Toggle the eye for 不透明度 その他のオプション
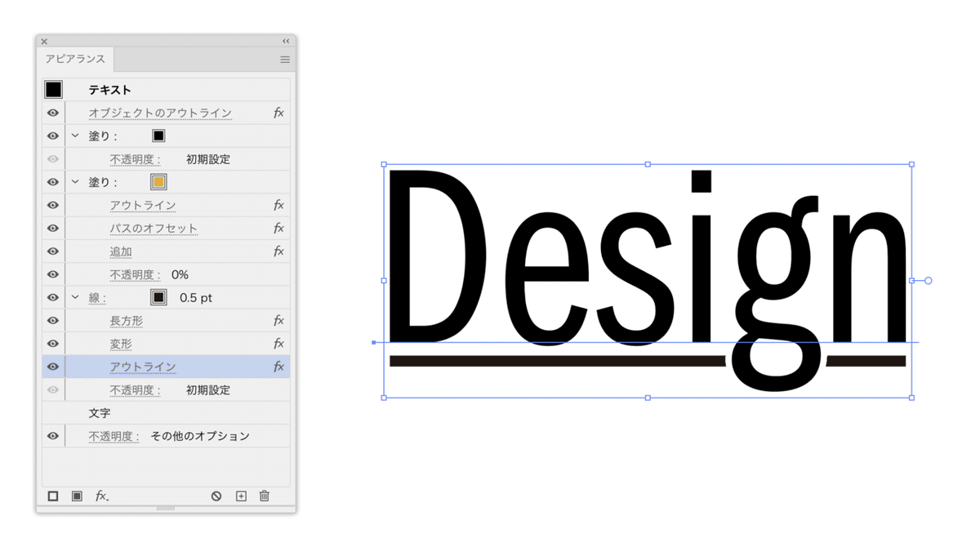 tap(53, 436)
